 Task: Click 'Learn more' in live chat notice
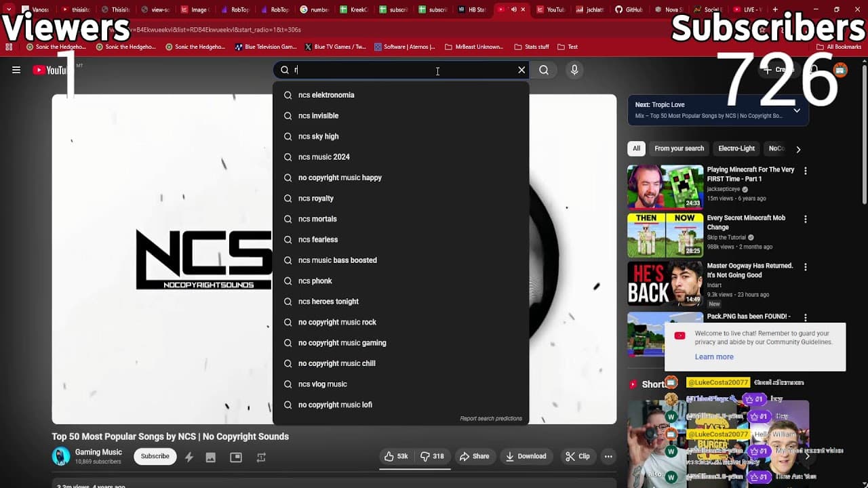[714, 357]
